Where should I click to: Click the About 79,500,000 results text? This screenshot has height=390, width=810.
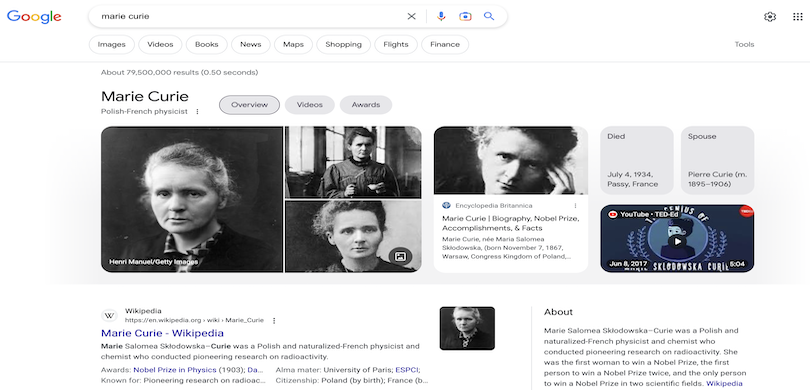(179, 72)
